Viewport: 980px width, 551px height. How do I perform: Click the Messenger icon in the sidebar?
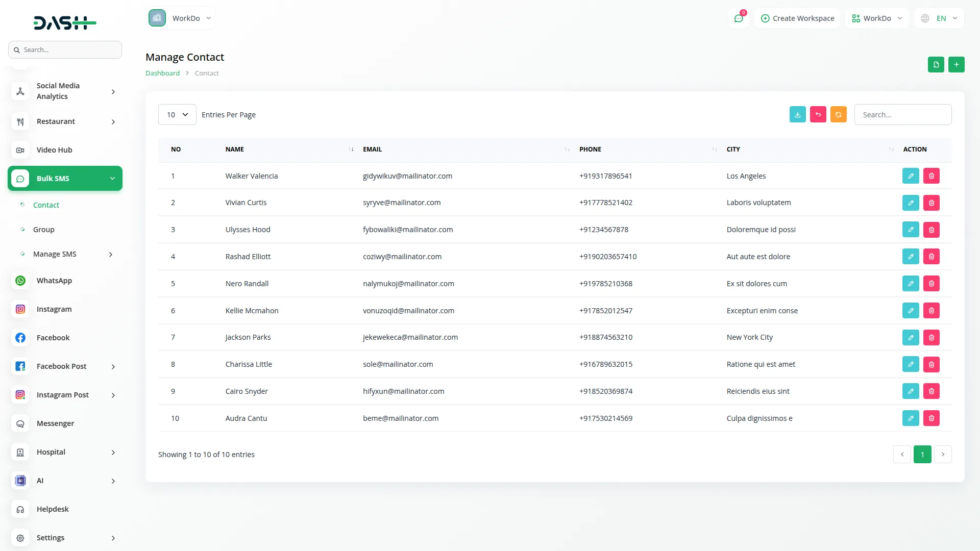pyautogui.click(x=20, y=423)
